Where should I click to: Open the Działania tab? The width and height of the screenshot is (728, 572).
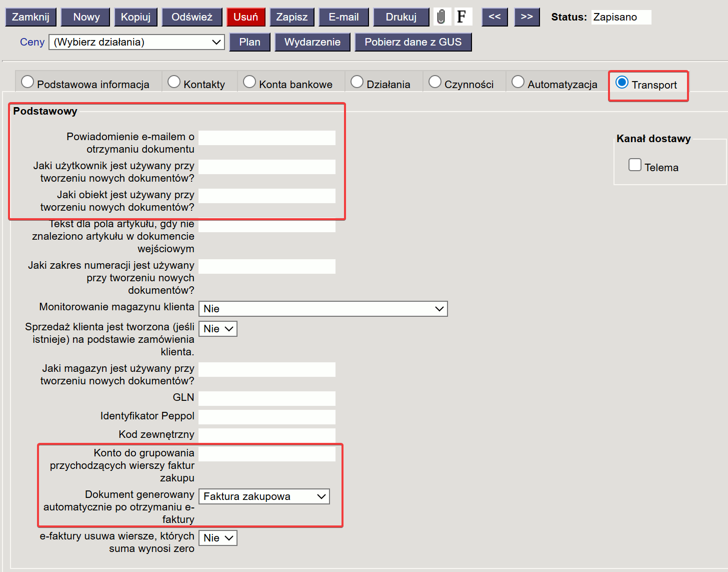pos(357,82)
